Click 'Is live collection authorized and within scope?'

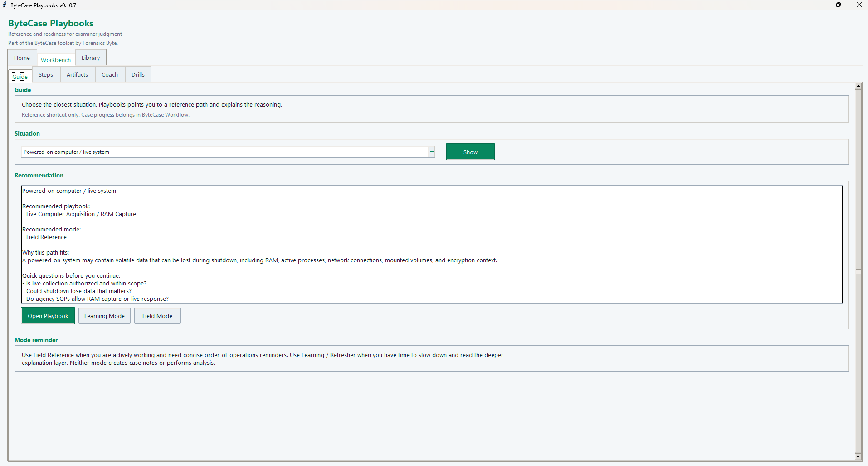[84, 284]
